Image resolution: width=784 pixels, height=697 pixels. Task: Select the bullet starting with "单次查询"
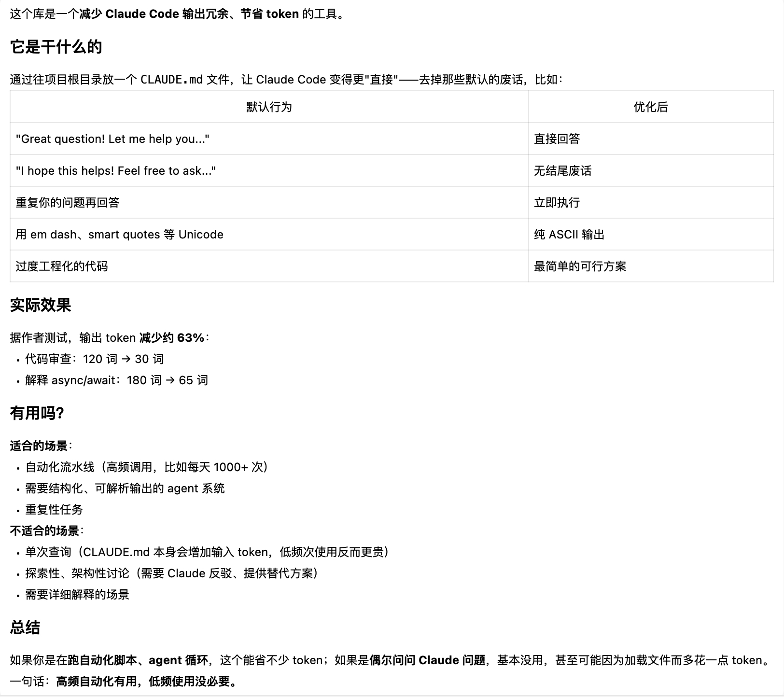click(207, 552)
